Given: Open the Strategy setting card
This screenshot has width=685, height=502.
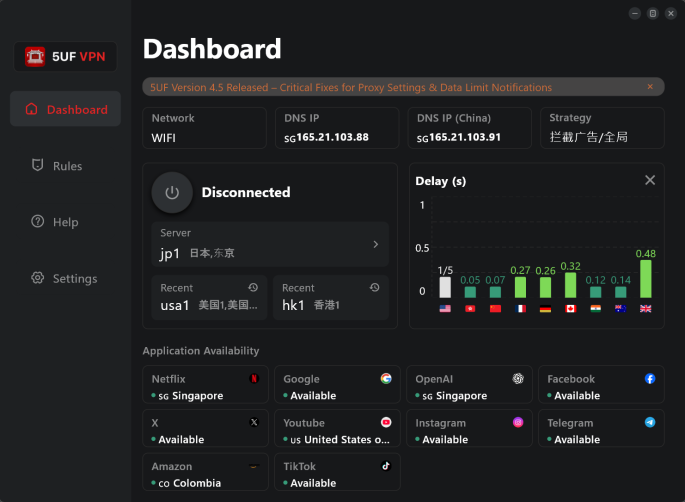Looking at the screenshot, I should click(x=602, y=128).
